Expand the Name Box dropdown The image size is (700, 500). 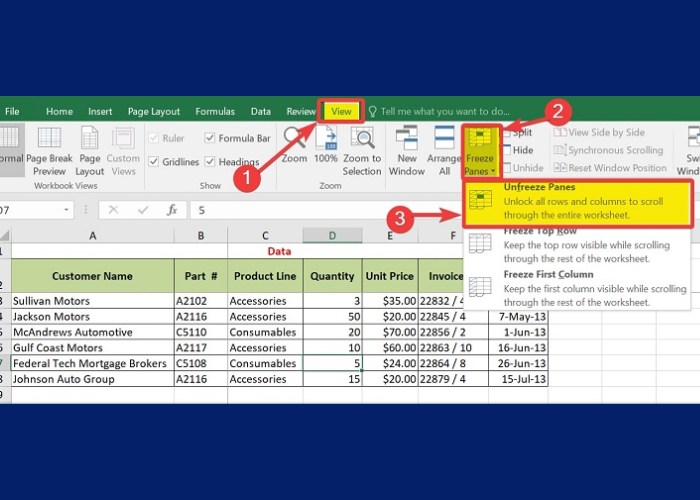pos(67,210)
